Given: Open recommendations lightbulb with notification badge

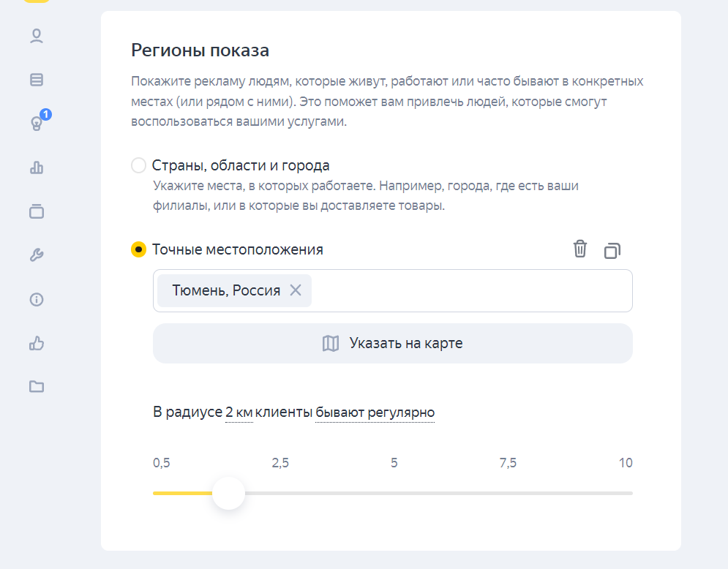Looking at the screenshot, I should tap(37, 123).
